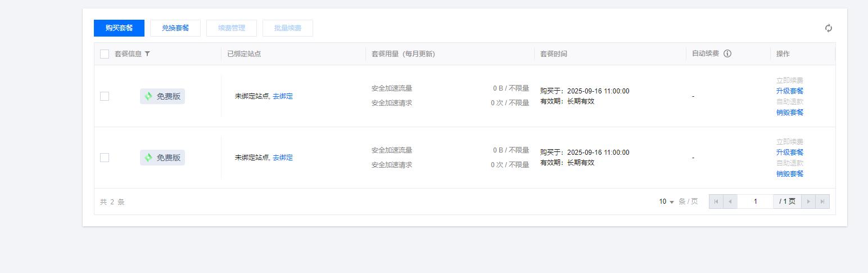The image size is (868, 273).
Task: Go to the next page arrow
Action: pyautogui.click(x=808, y=202)
